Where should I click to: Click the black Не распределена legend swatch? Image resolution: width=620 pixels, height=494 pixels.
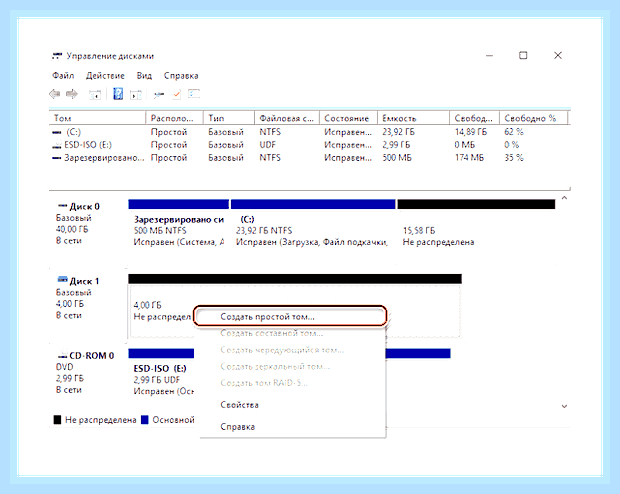[x=57, y=420]
